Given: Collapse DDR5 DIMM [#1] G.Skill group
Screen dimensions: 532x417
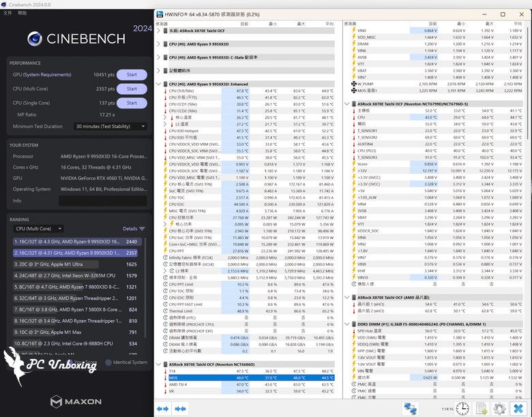Looking at the screenshot, I should pyautogui.click(x=346, y=324).
